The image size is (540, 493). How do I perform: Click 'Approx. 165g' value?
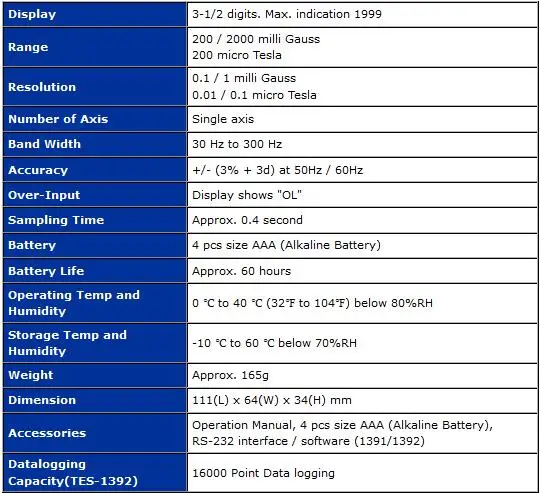[x=230, y=375]
